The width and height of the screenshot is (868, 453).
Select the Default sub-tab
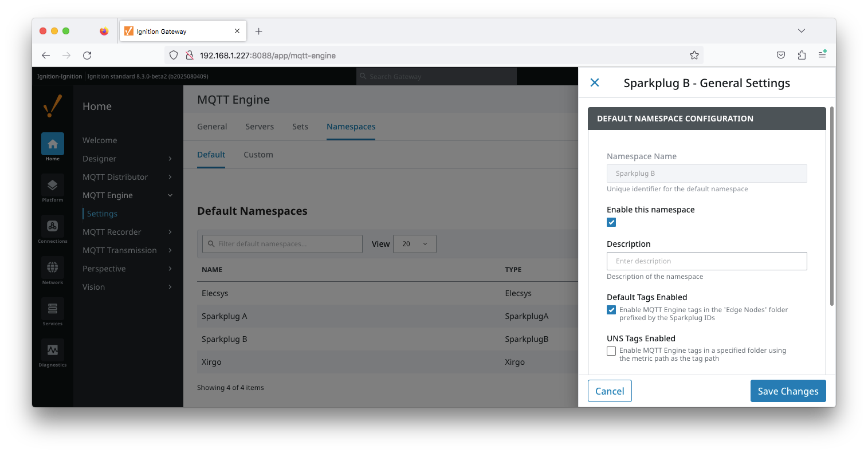(x=211, y=155)
